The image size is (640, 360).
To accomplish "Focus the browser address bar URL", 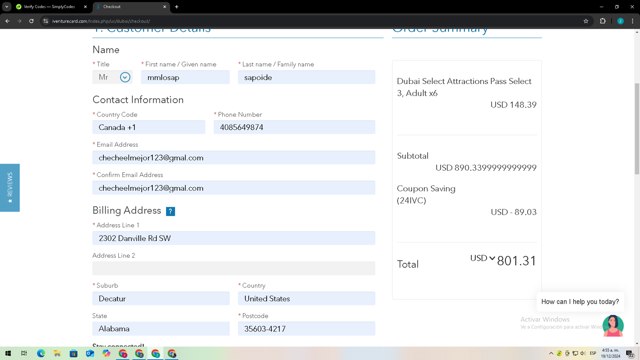I will click(x=100, y=21).
